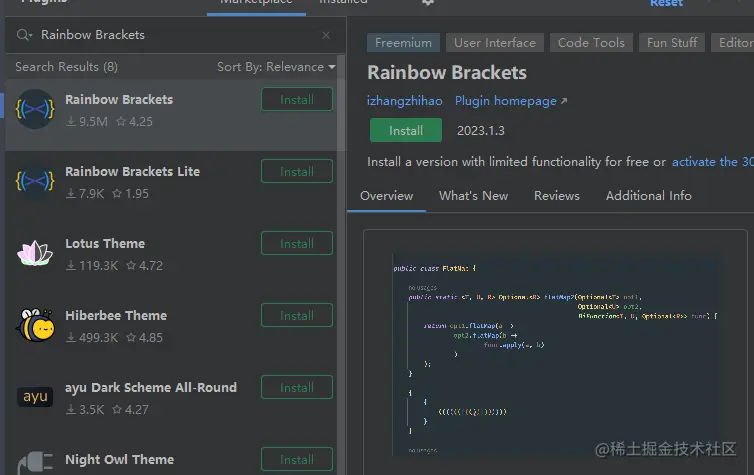Viewport: 754px width, 475px height.
Task: Click the Night Owl Theme plug icon
Action: [x=35, y=462]
